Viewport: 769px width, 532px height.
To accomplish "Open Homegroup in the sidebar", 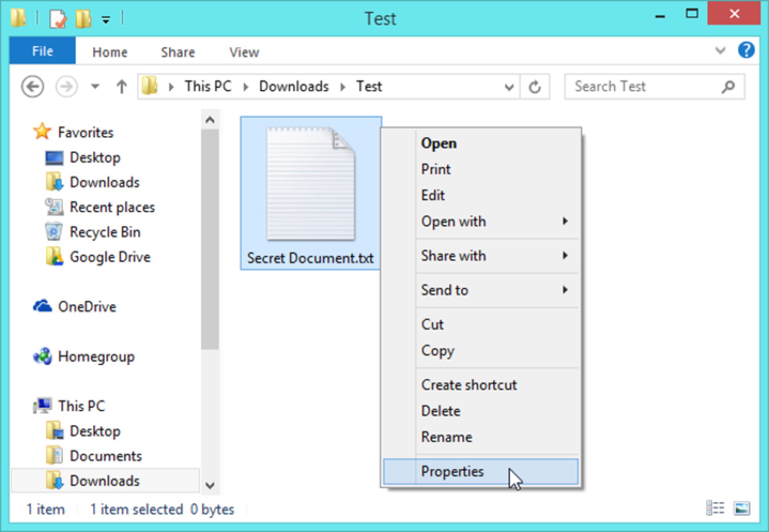I will pyautogui.click(x=97, y=357).
